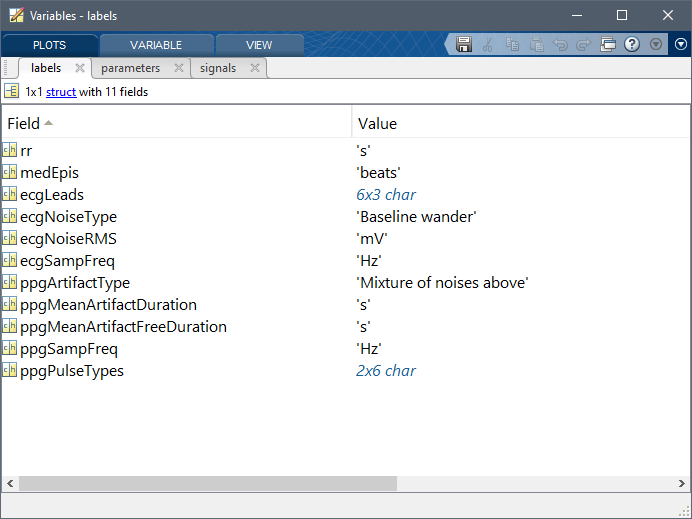Click the Paste clipboard icon
Viewport: 692px width, 519px height.
pyautogui.click(x=536, y=44)
